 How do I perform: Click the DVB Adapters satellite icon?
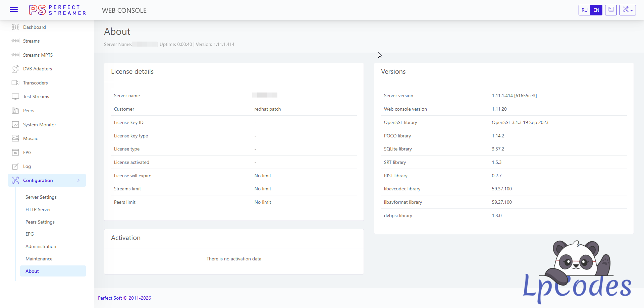tap(15, 69)
